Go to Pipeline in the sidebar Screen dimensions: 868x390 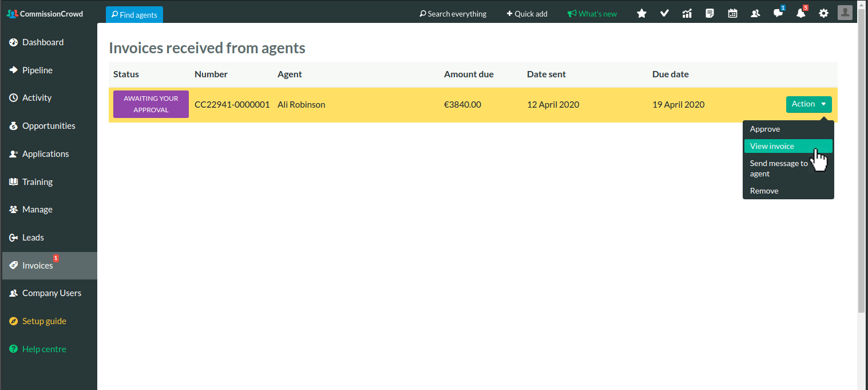coord(37,70)
